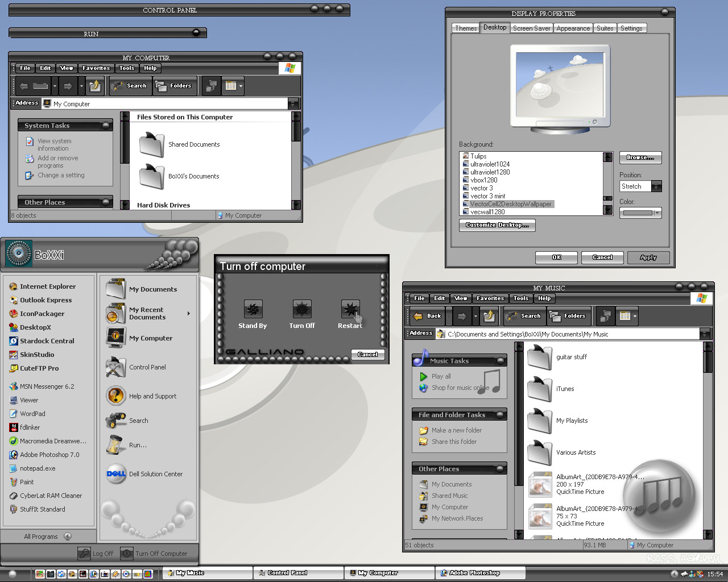The image size is (728, 582).
Task: Click Search in the My Computer toolbar
Action: (x=130, y=86)
